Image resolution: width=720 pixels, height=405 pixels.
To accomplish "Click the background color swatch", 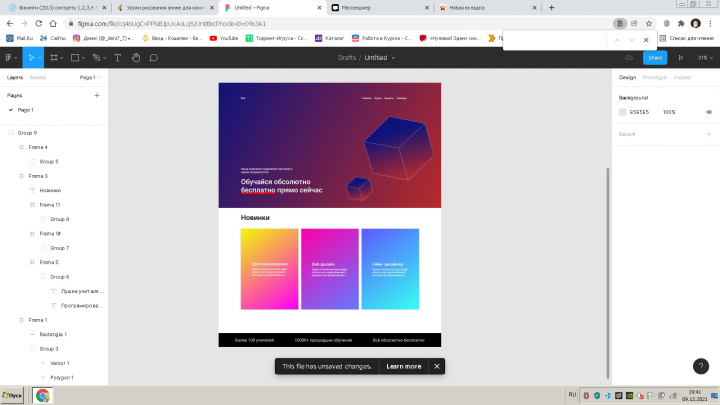I will pyautogui.click(x=623, y=112).
